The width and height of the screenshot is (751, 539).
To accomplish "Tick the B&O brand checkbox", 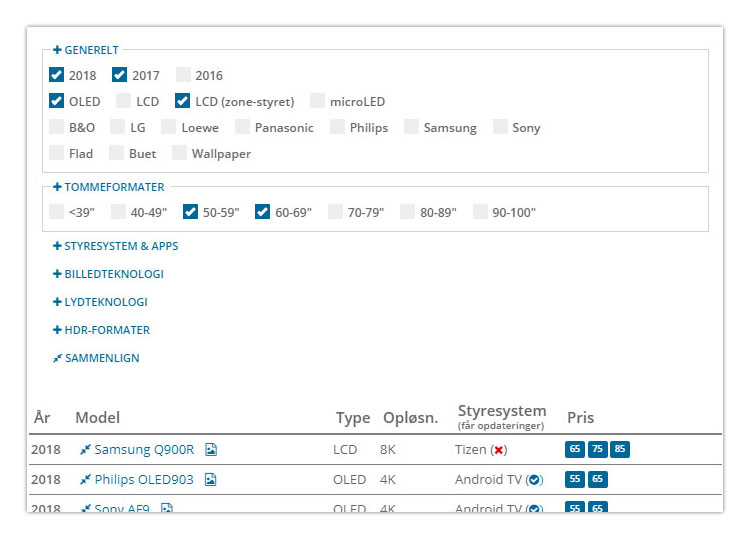I will (x=57, y=126).
